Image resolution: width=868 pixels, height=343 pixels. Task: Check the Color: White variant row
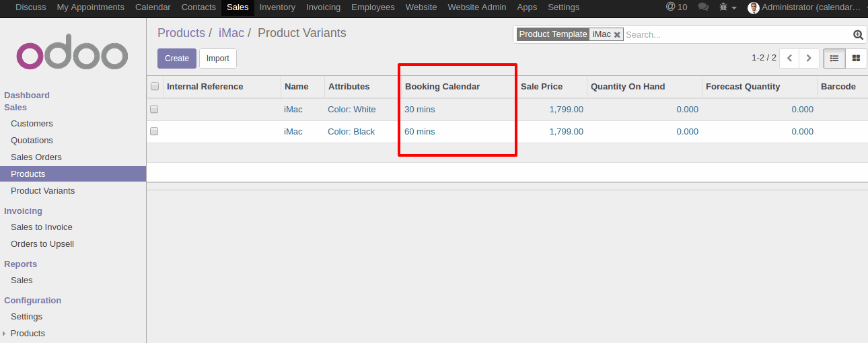(154, 109)
